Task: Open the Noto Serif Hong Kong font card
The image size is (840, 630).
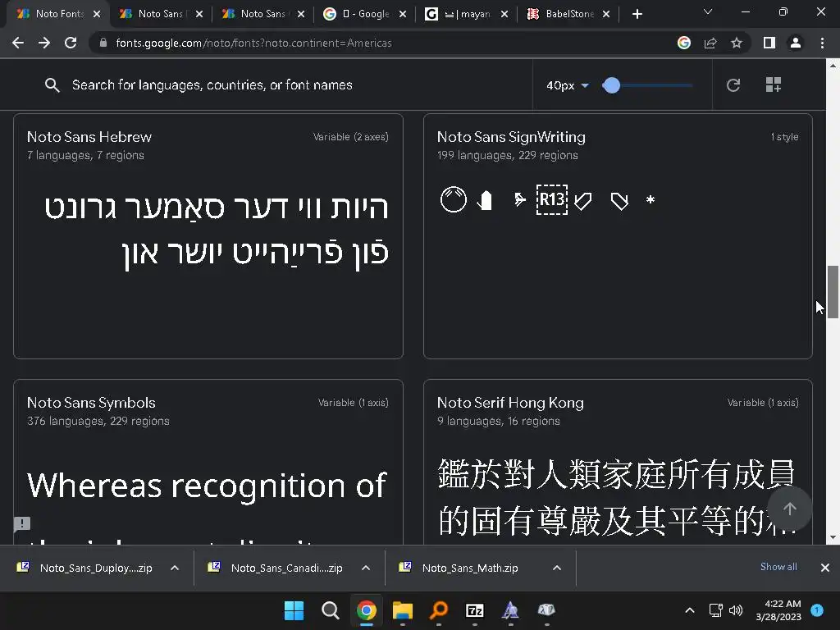Action: click(618, 462)
